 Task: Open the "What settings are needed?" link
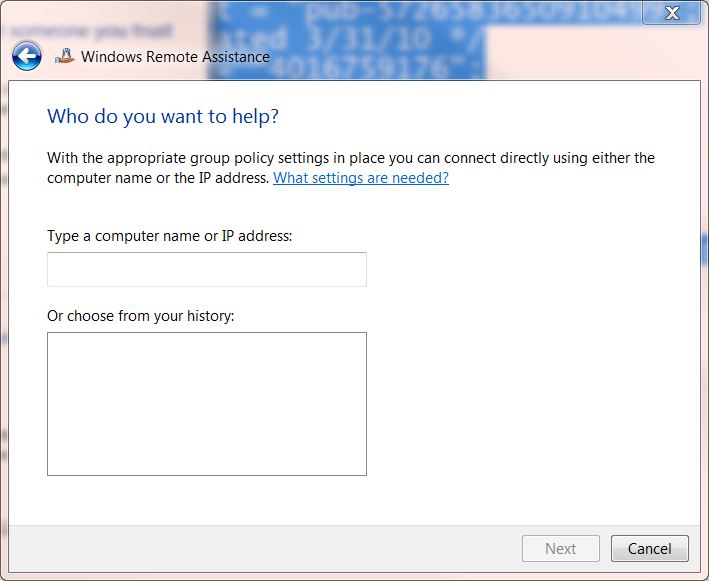pyautogui.click(x=361, y=178)
